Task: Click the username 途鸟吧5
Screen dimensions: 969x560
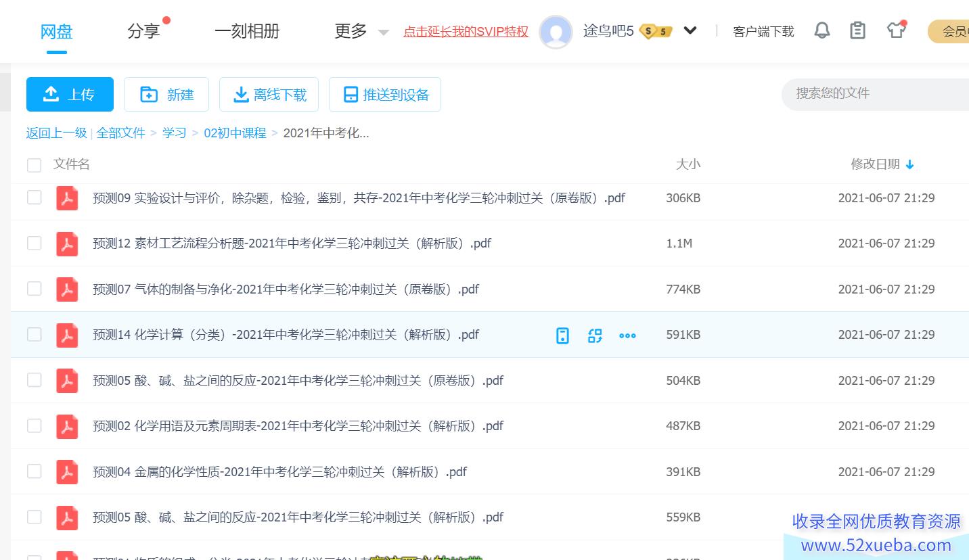Action: coord(608,31)
